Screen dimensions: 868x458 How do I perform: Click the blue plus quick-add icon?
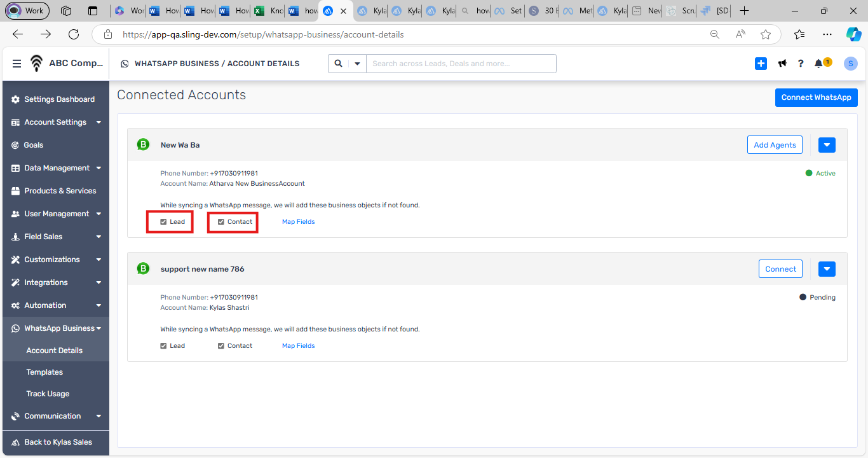click(761, 64)
